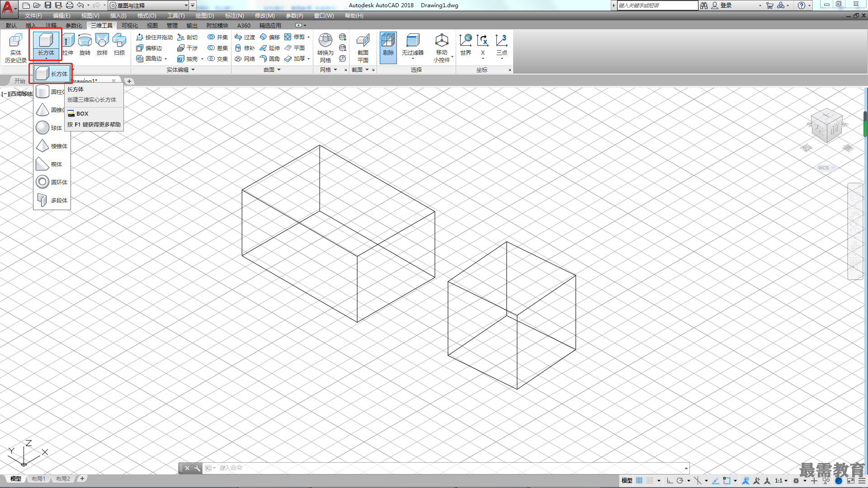Click the green vertical scrollbar handle

point(865,123)
